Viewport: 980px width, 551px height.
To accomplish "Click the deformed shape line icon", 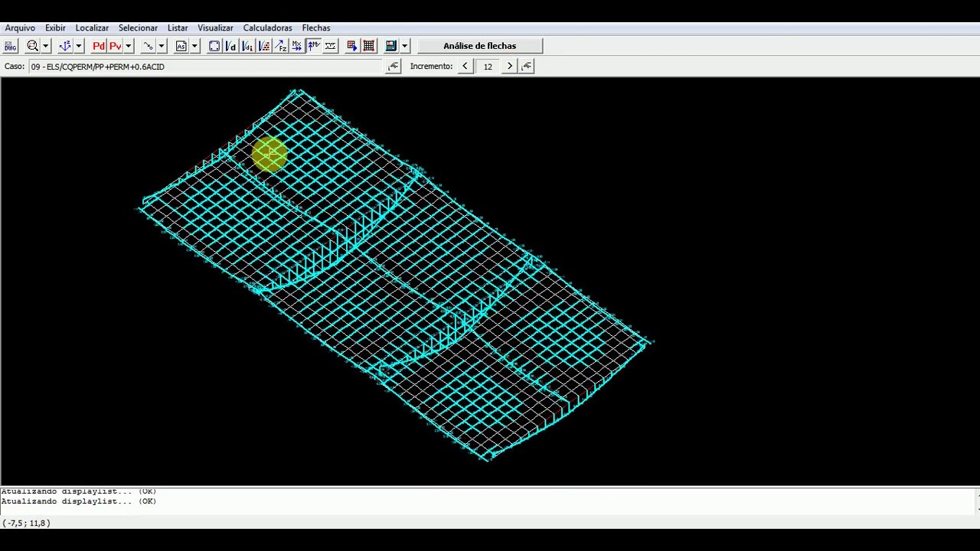I will tap(330, 46).
